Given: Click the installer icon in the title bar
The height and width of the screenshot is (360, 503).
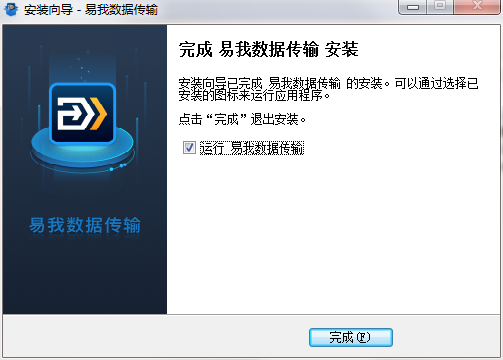Looking at the screenshot, I should pos(11,9).
